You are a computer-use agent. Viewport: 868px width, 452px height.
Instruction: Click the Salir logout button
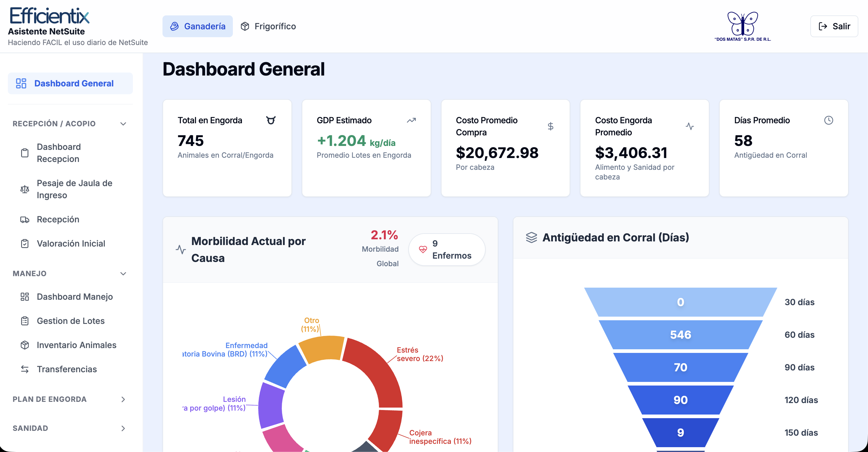[x=834, y=26]
